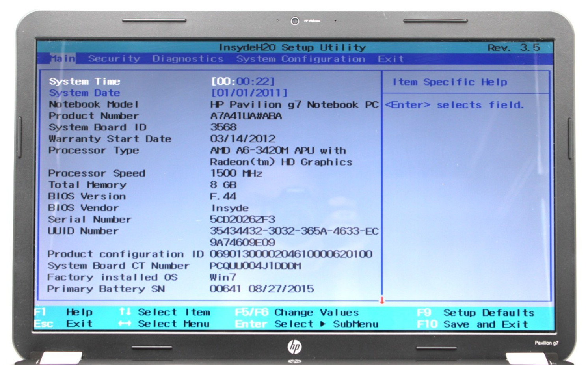Click HP Pavilion g7 Notebook PC value
Screen dimensions: 588x365
pyautogui.click(x=294, y=105)
